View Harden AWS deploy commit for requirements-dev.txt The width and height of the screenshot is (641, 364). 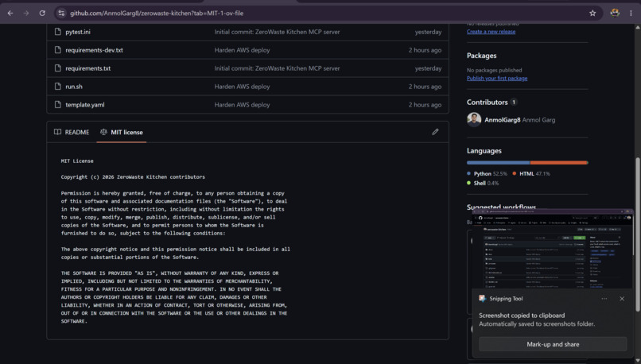(242, 50)
